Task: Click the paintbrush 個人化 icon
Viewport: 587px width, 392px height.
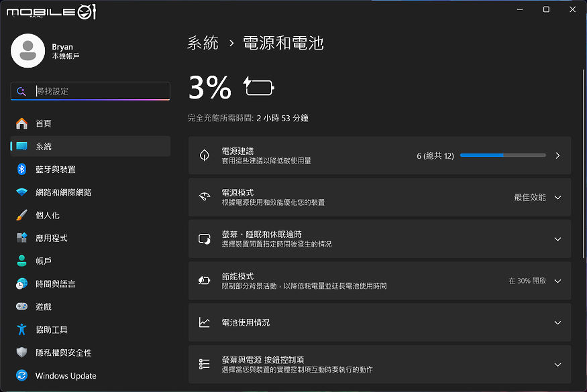Action: [21, 215]
